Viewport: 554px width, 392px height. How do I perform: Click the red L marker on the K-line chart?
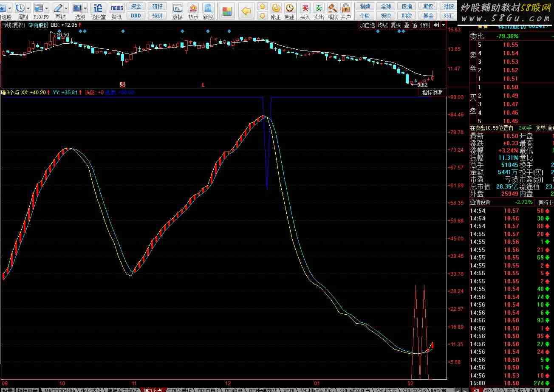tap(203, 85)
